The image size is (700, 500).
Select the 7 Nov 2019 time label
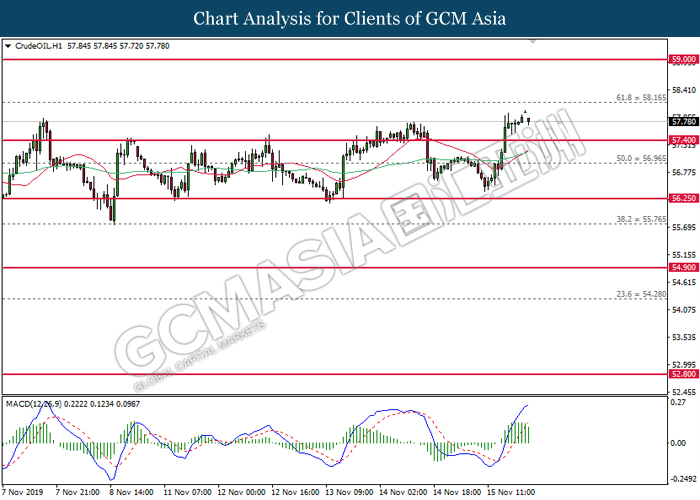(x=23, y=492)
